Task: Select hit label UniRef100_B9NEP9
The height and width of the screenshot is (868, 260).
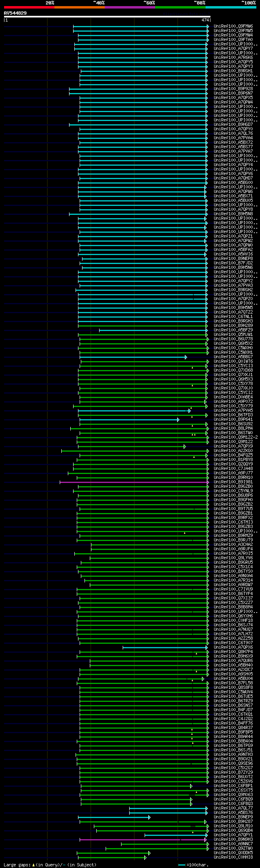Action: click(233, 817)
